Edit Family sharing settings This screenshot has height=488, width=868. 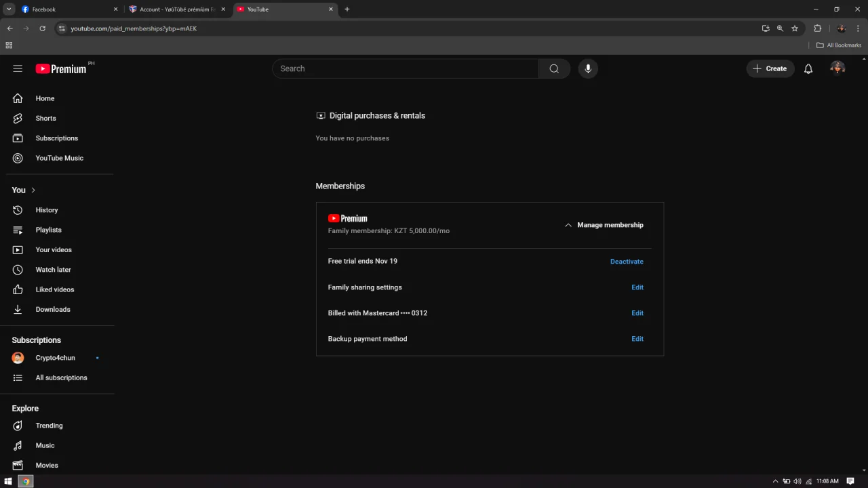point(637,287)
